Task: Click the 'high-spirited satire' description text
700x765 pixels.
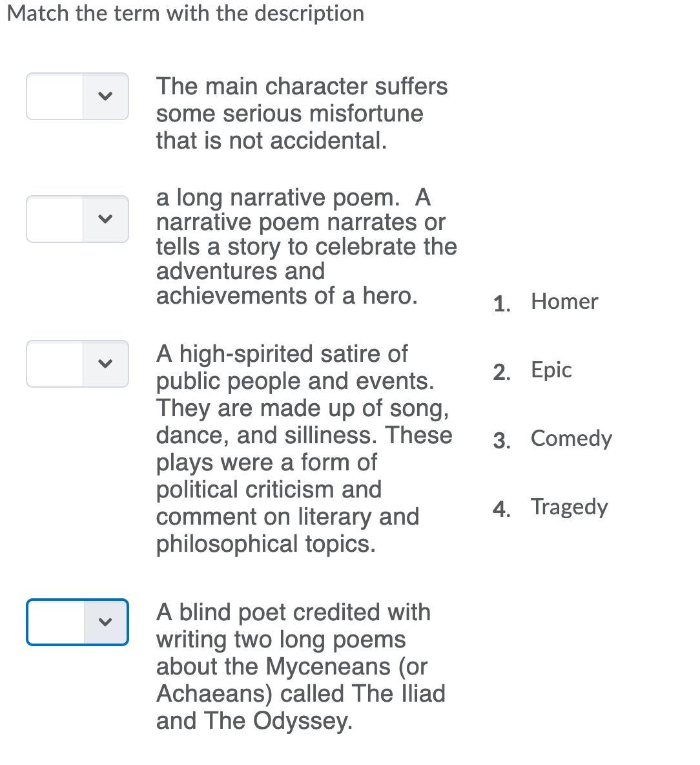Action: click(304, 448)
